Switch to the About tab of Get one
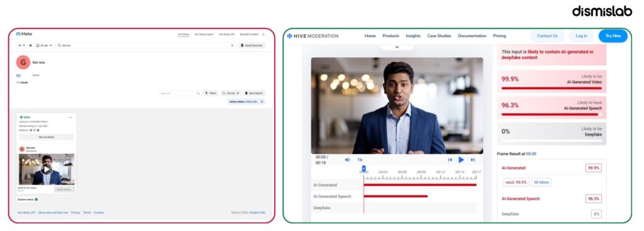This screenshot has height=231, width=644. coord(36,75)
